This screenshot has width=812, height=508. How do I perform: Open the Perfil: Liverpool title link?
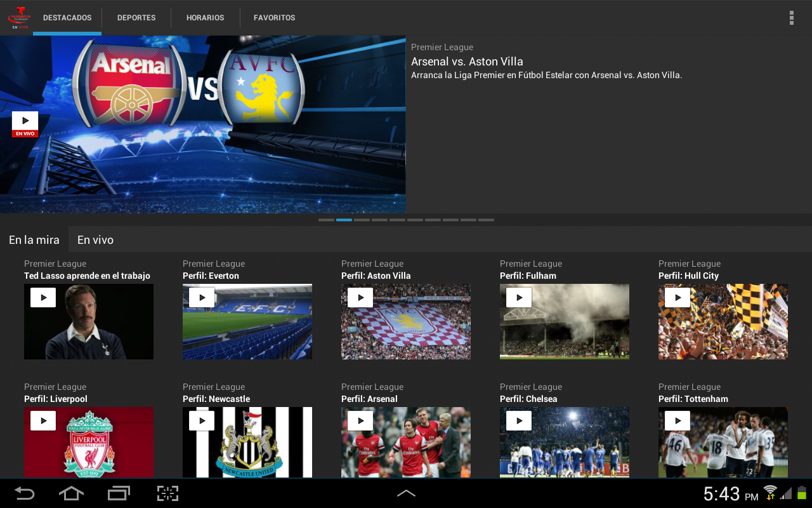pyautogui.click(x=56, y=399)
